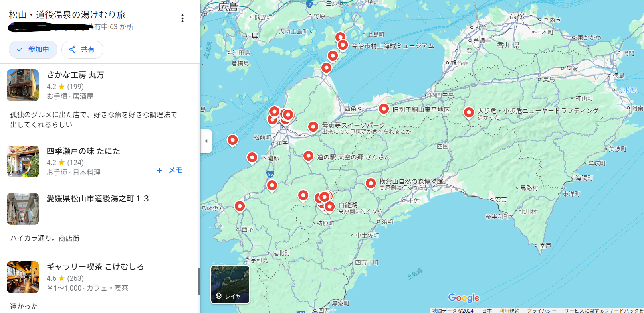Click the 高松 city label

tap(517, 16)
